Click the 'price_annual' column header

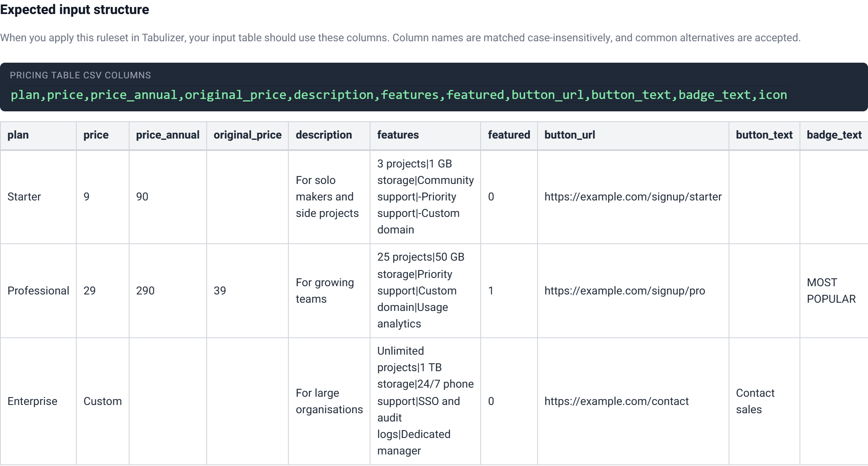pos(167,135)
